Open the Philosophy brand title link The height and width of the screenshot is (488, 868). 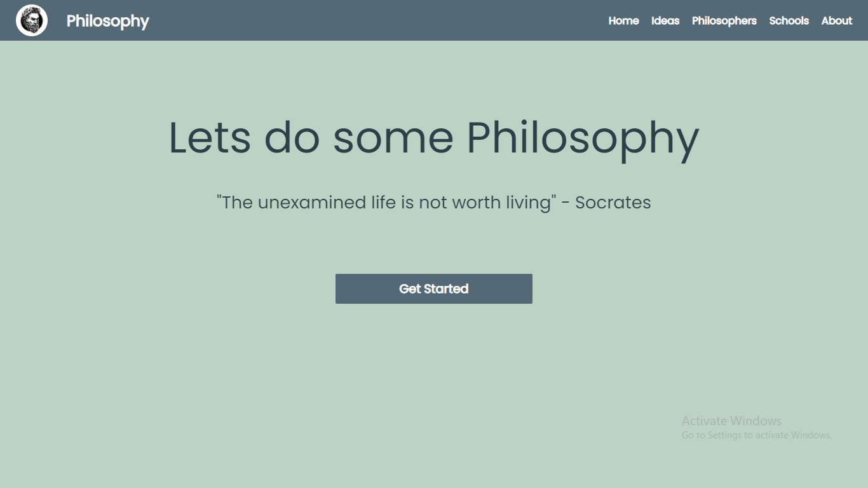pos(107,21)
